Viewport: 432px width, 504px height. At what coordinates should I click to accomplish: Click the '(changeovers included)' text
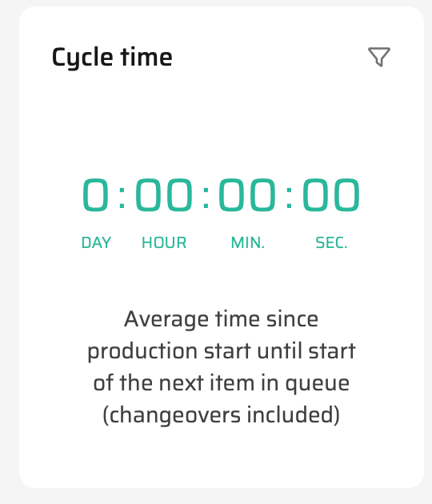click(x=221, y=415)
